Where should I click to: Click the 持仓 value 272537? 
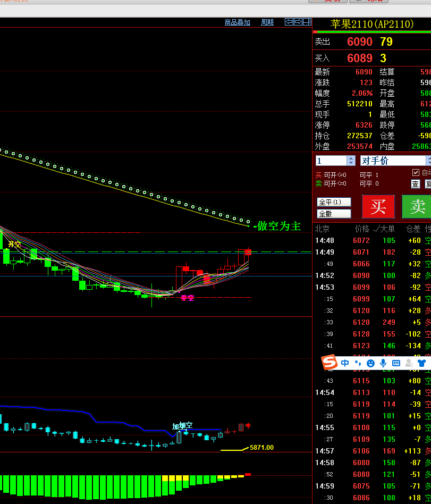360,136
